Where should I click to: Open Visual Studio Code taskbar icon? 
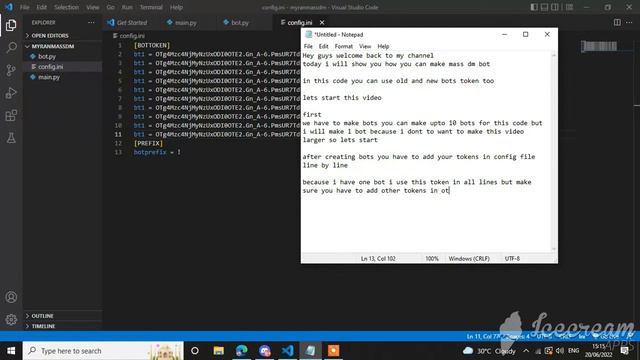point(287,351)
